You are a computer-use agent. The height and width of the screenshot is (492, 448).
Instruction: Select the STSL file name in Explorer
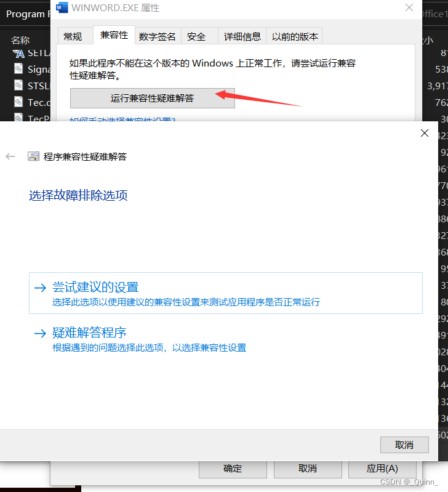(39, 86)
